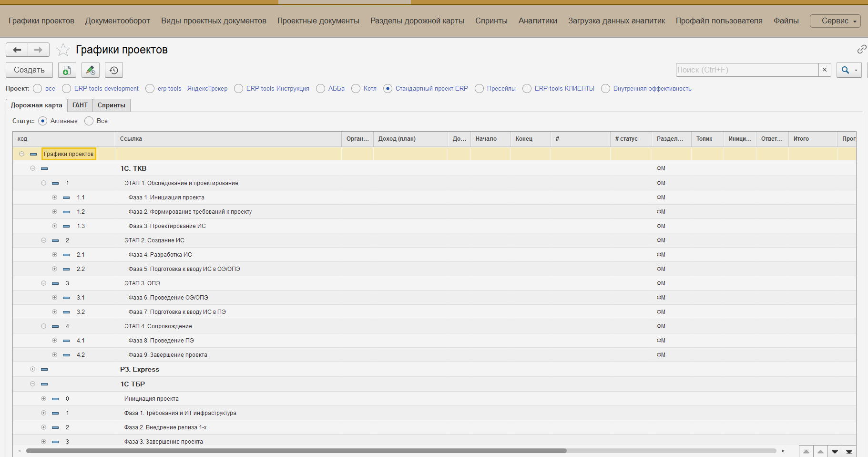Click the horizontal scrollbar under the table
The image size is (868, 457).
[x=296, y=451]
